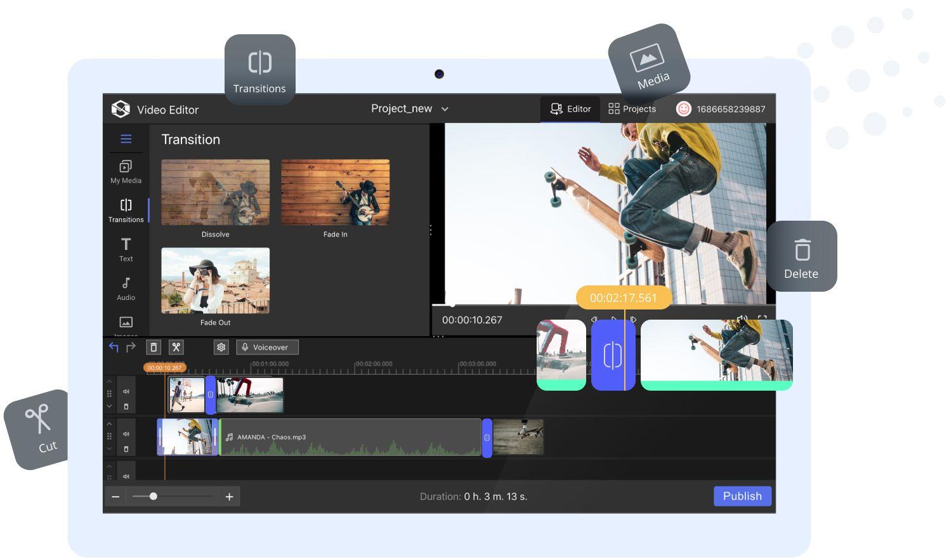The image size is (949, 560).
Task: Click the timeline zoom slider handle
Action: 153,497
